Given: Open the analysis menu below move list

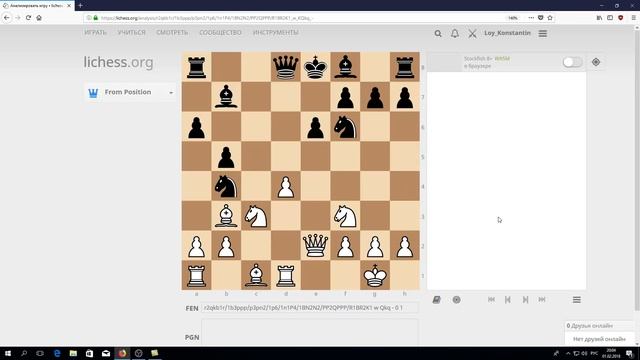Looking at the screenshot, I should point(576,300).
